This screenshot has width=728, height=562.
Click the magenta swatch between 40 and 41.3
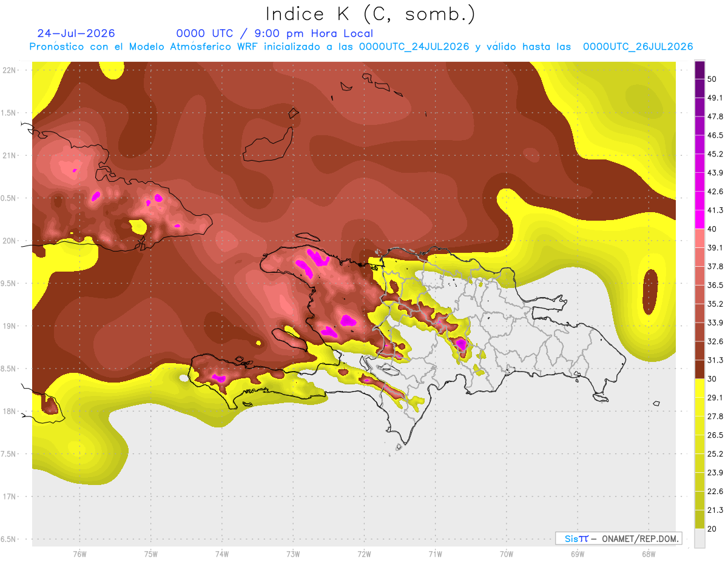click(x=699, y=219)
